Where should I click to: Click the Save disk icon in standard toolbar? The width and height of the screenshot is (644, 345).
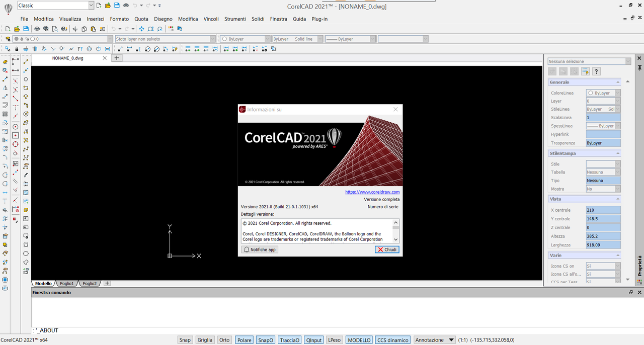point(26,29)
